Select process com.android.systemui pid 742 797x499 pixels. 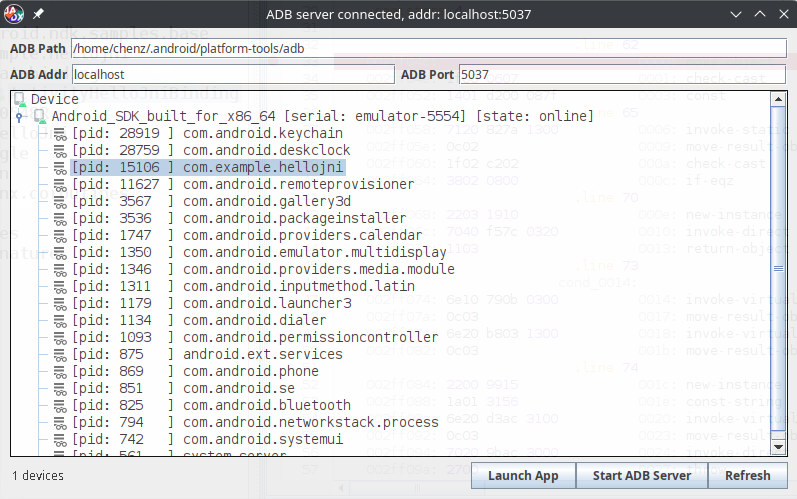[207, 440]
